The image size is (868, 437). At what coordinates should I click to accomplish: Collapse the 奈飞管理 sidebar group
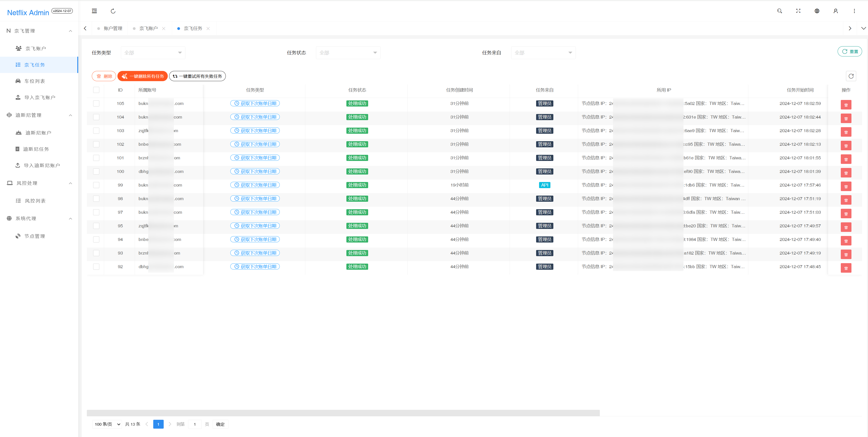[39, 31]
